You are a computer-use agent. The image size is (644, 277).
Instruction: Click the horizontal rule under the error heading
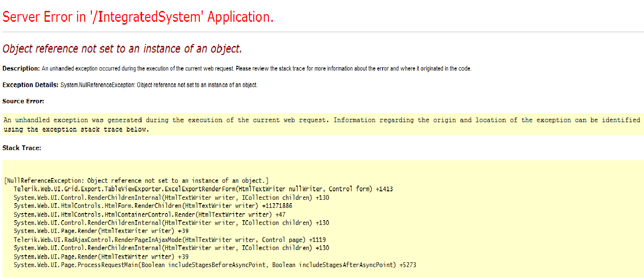pyautogui.click(x=323, y=32)
